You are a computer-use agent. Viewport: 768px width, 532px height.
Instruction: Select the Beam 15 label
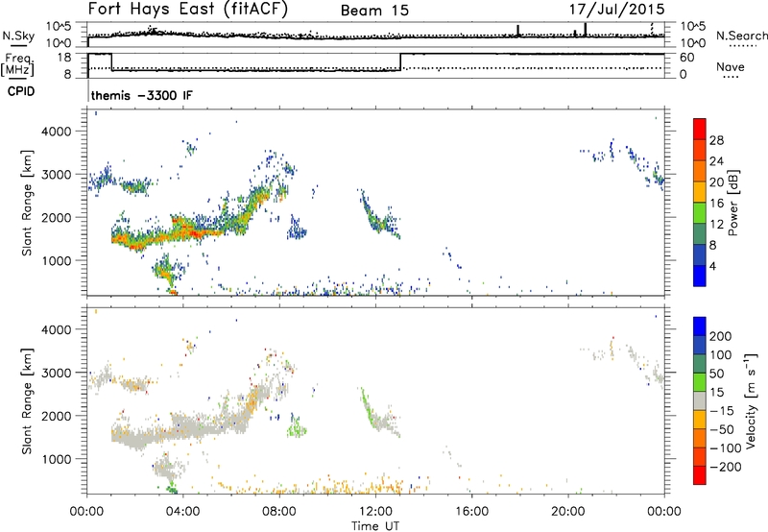pyautogui.click(x=374, y=11)
